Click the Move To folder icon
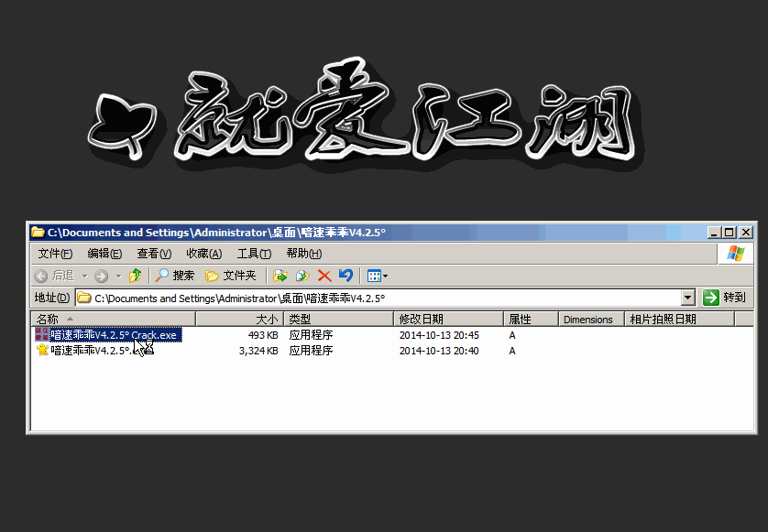The width and height of the screenshot is (768, 532). pos(280,276)
